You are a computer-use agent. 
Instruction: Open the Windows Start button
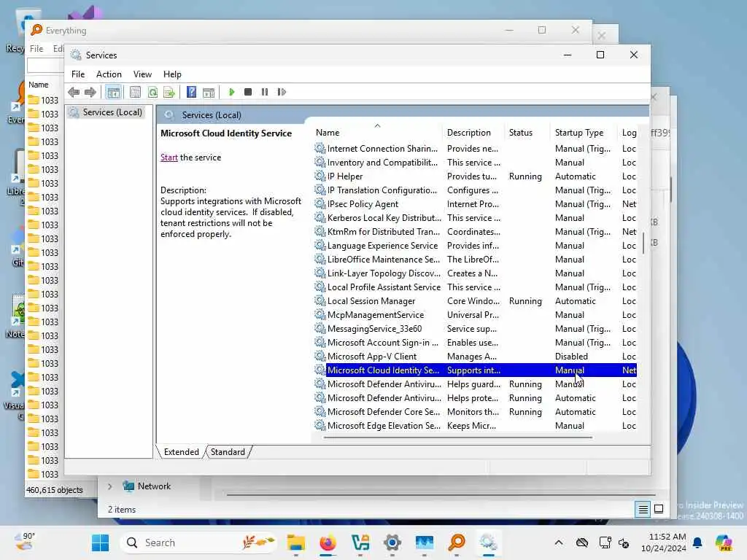[100, 542]
